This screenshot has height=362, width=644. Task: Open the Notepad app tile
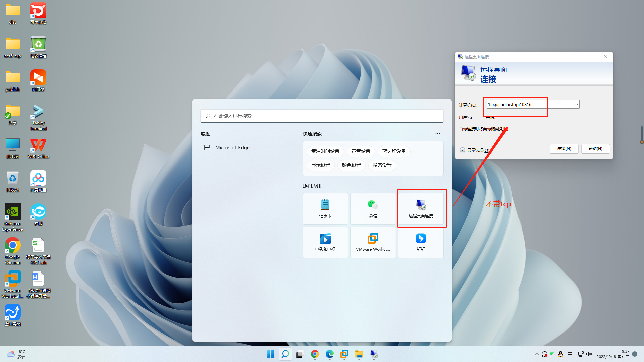[325, 208]
